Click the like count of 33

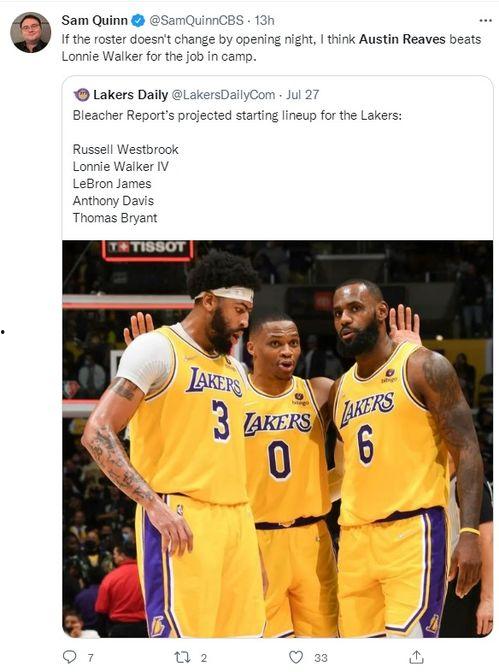(321, 657)
